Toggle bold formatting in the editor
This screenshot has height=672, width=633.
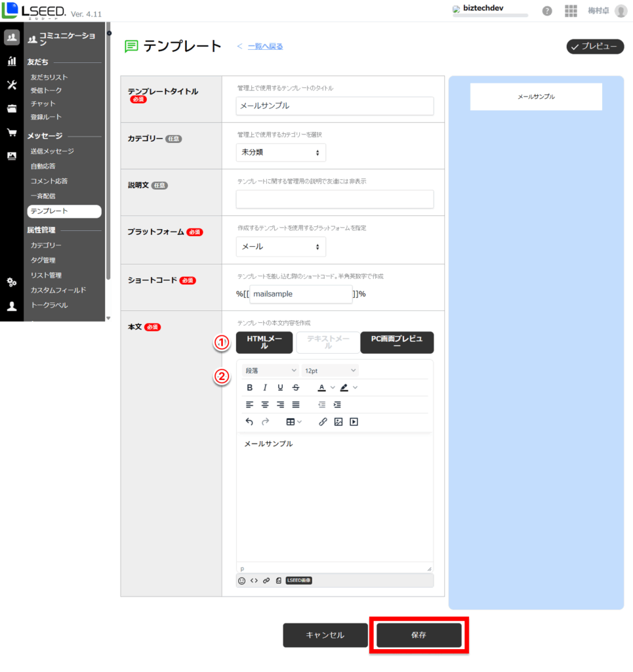point(249,388)
